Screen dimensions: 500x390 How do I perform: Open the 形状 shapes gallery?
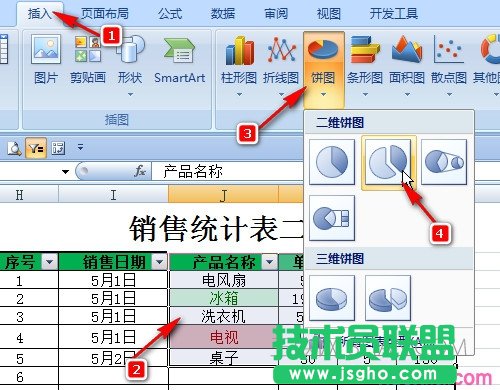(130, 59)
